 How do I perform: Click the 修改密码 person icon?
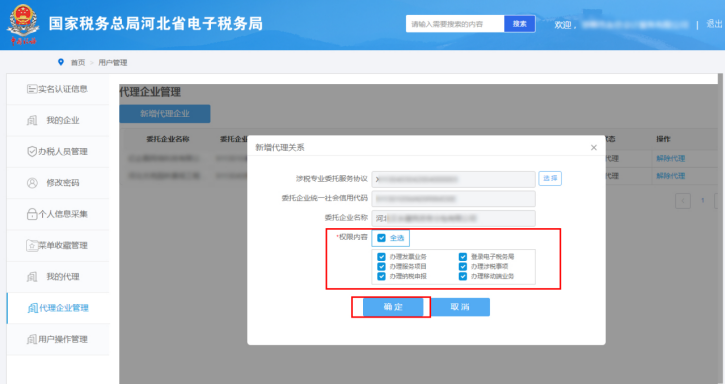tap(32, 183)
